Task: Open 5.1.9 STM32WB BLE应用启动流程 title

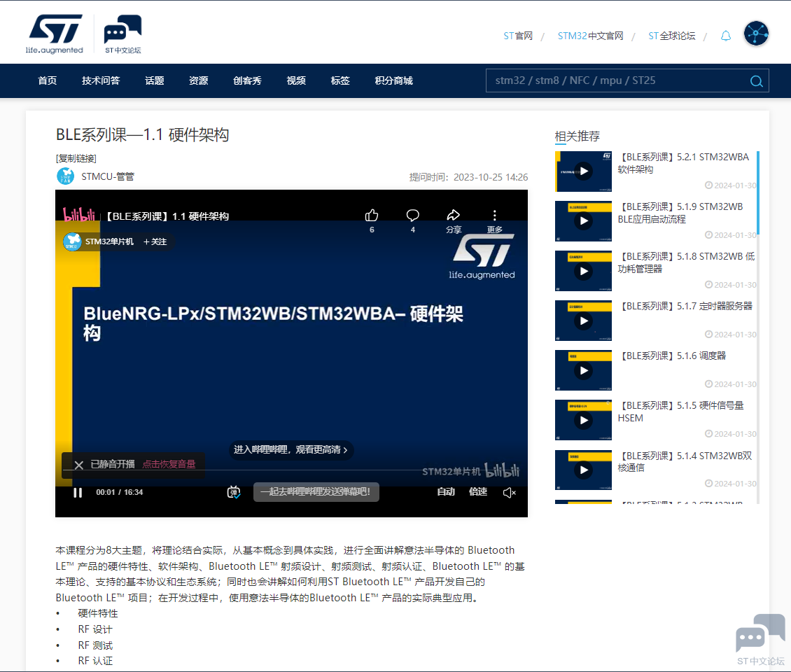Action: [x=680, y=213]
